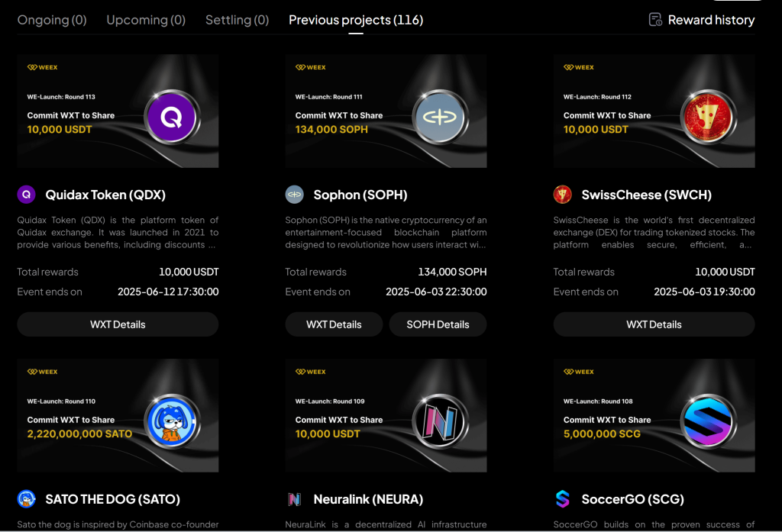782x532 pixels.
Task: Click the end date 2025-06-12 17:30:00
Action: click(168, 292)
